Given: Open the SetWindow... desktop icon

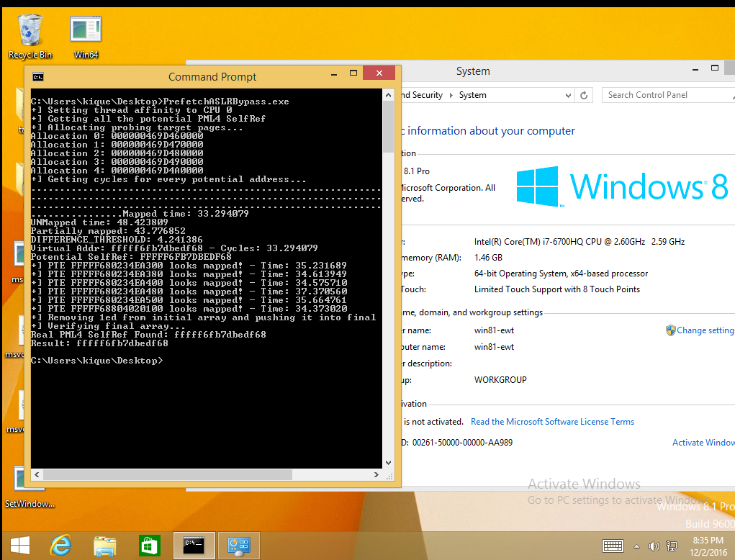Looking at the screenshot, I should tap(29, 487).
